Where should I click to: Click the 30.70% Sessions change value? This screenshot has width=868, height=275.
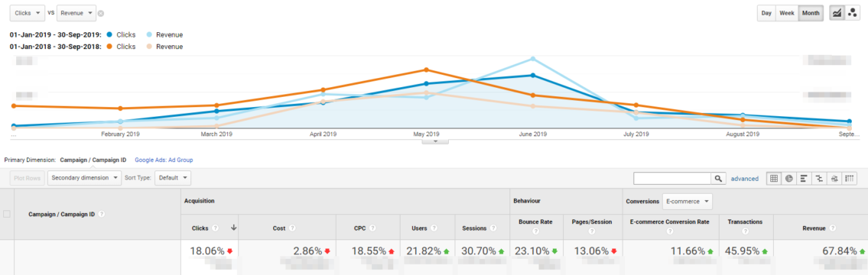480,251
